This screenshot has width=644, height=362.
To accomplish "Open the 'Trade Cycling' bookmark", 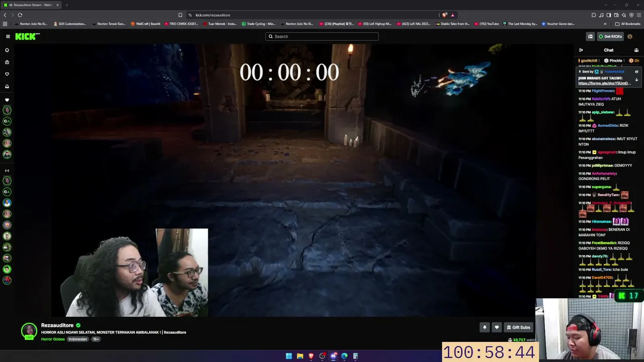I will point(258,24).
